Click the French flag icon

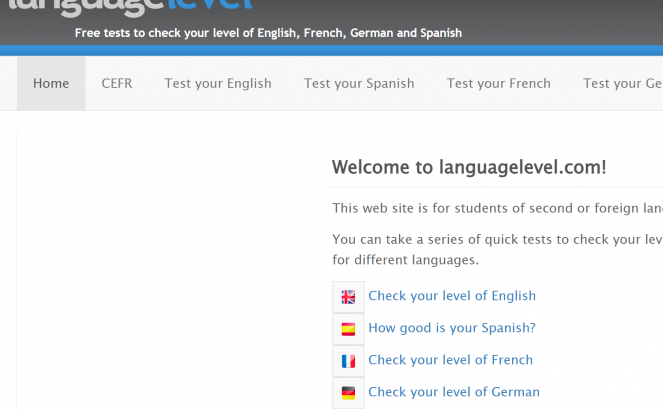coord(348,361)
